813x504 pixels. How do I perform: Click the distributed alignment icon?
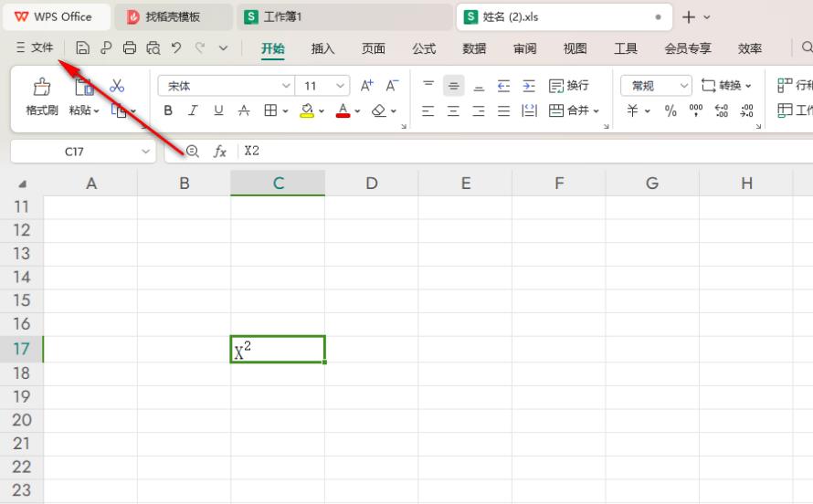529,110
